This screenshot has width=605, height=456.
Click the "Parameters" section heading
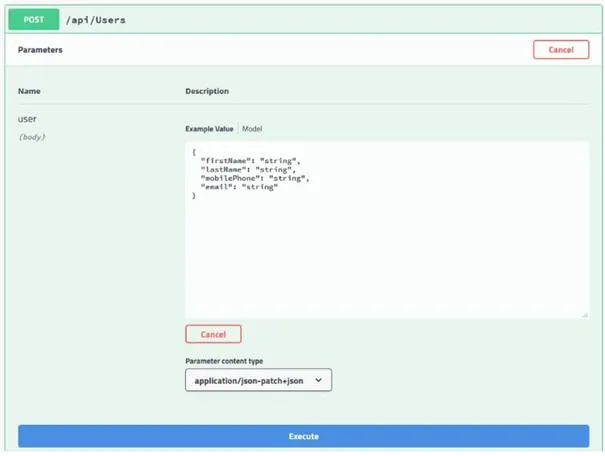click(x=40, y=50)
